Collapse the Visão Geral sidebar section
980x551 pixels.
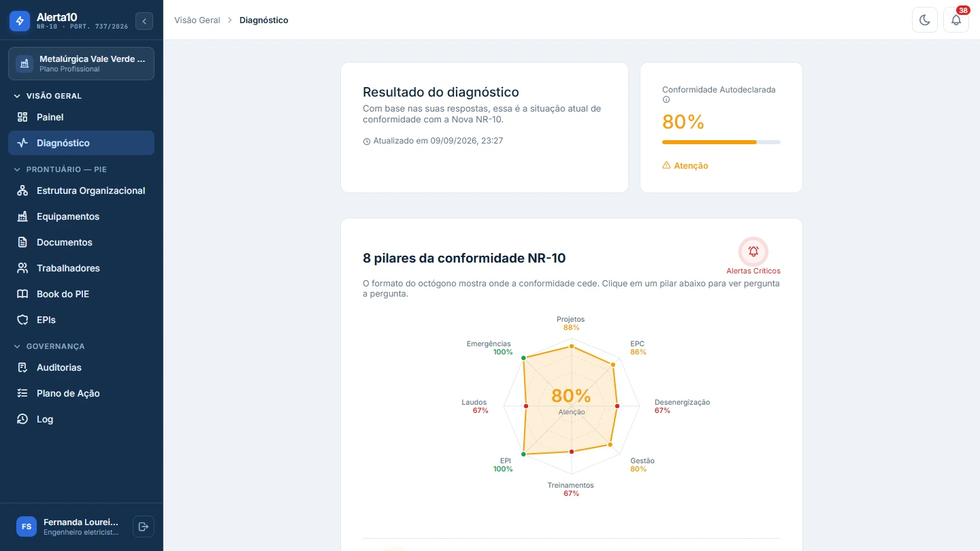coord(48,96)
